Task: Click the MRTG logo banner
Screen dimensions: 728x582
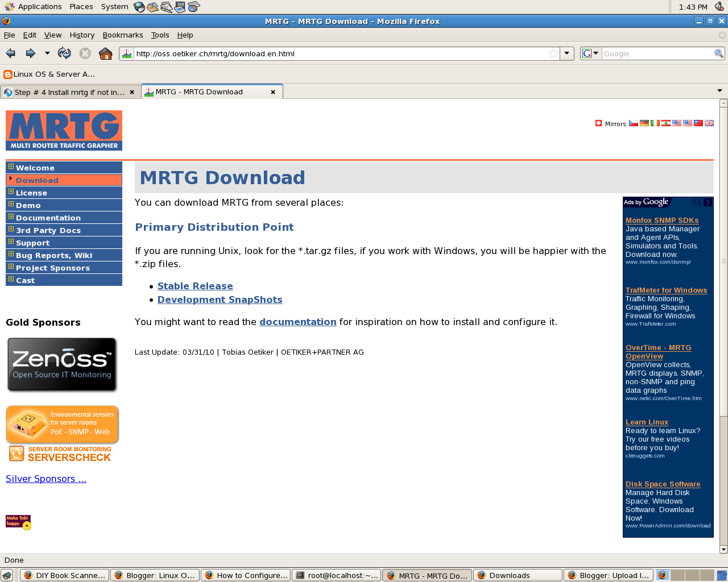Action: tap(64, 130)
